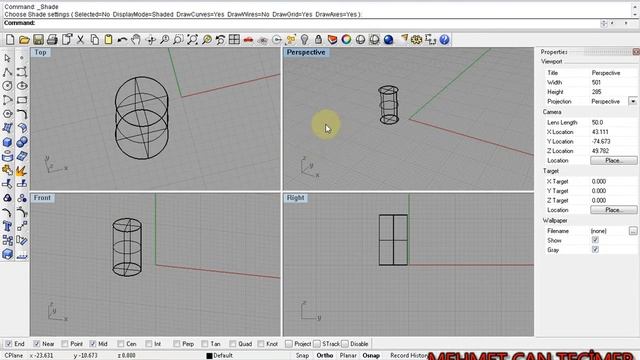The height and width of the screenshot is (360, 640).
Task: Select the Rectangle tool in left toolbar
Action: (x=22, y=100)
